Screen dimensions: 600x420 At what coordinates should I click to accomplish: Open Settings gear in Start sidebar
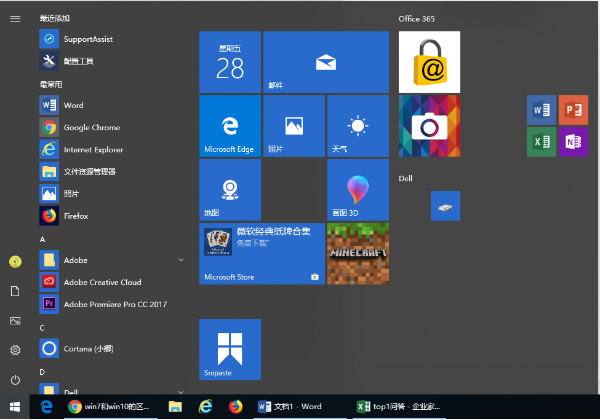tap(15, 350)
